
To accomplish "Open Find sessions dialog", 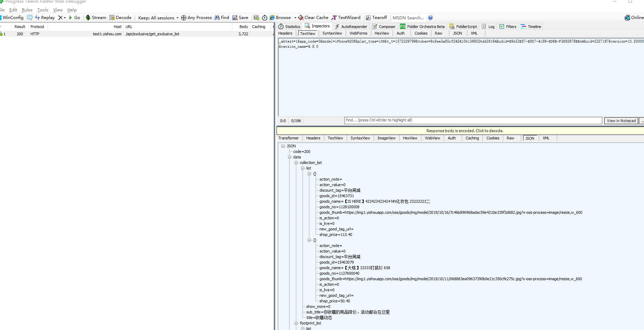I will [222, 18].
